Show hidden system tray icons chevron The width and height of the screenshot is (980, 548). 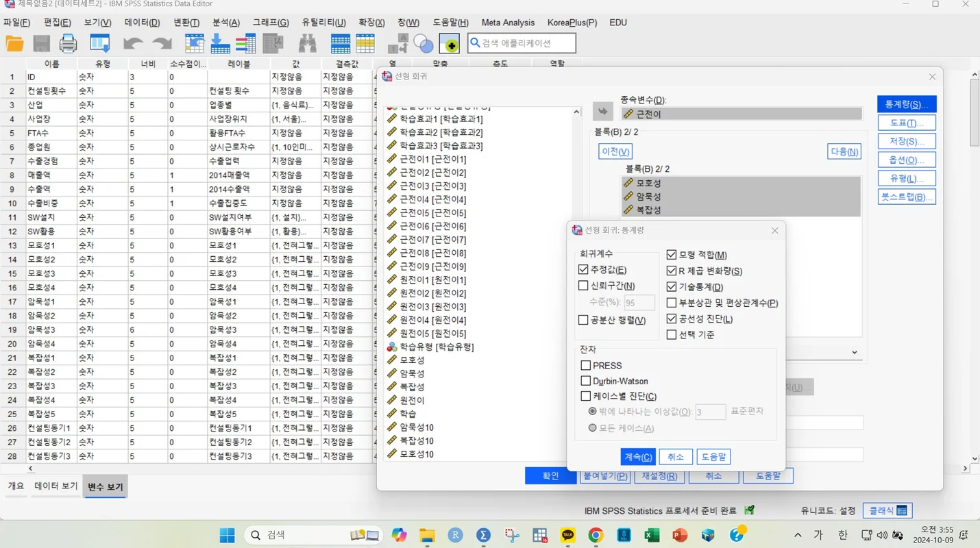pos(798,535)
